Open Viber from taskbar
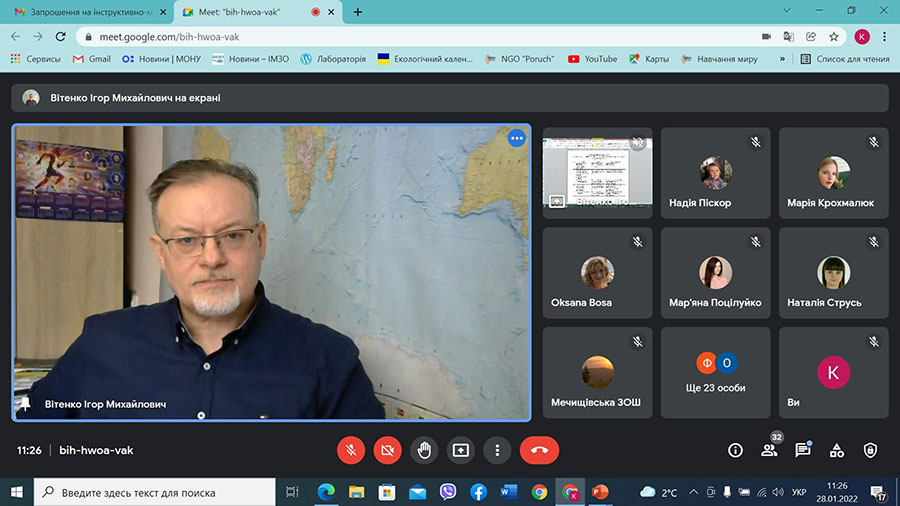This screenshot has height=506, width=900. [448, 492]
